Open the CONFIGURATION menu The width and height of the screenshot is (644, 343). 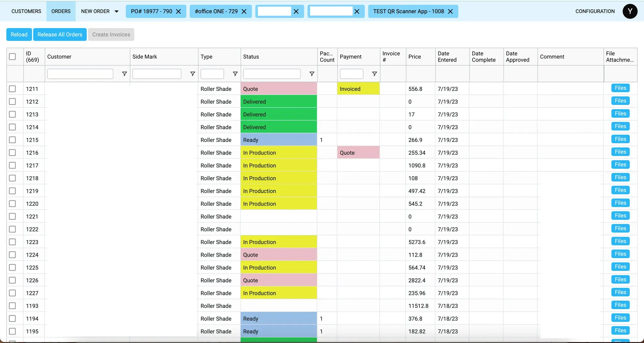[595, 11]
